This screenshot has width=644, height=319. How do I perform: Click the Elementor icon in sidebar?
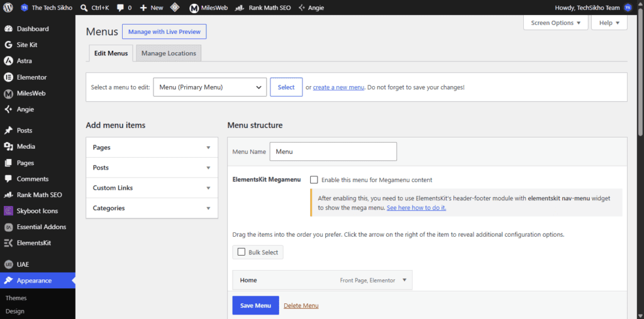pyautogui.click(x=8, y=77)
